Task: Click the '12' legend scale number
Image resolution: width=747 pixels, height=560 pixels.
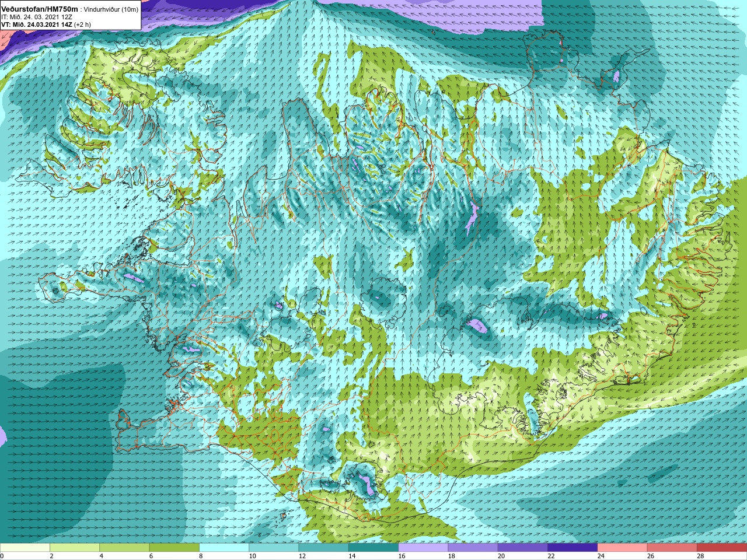Action: point(302,556)
